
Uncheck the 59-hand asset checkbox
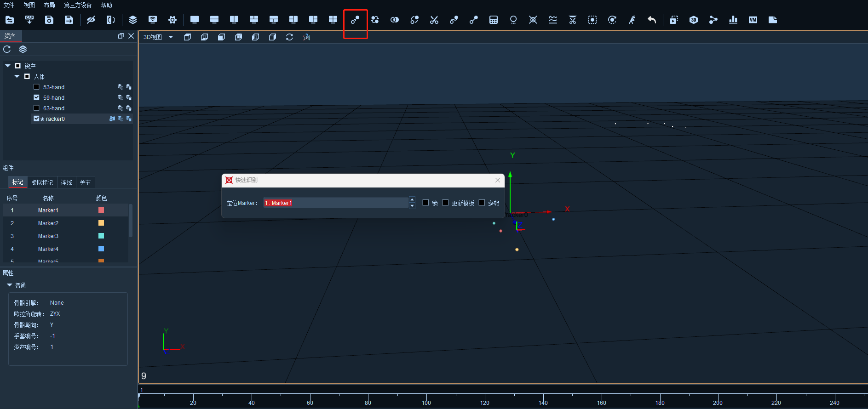pos(36,97)
